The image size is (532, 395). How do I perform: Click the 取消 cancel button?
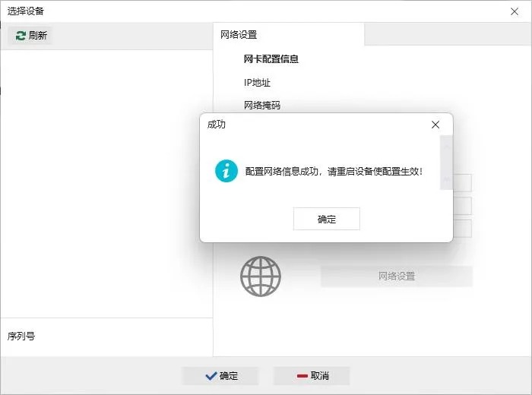pos(312,376)
